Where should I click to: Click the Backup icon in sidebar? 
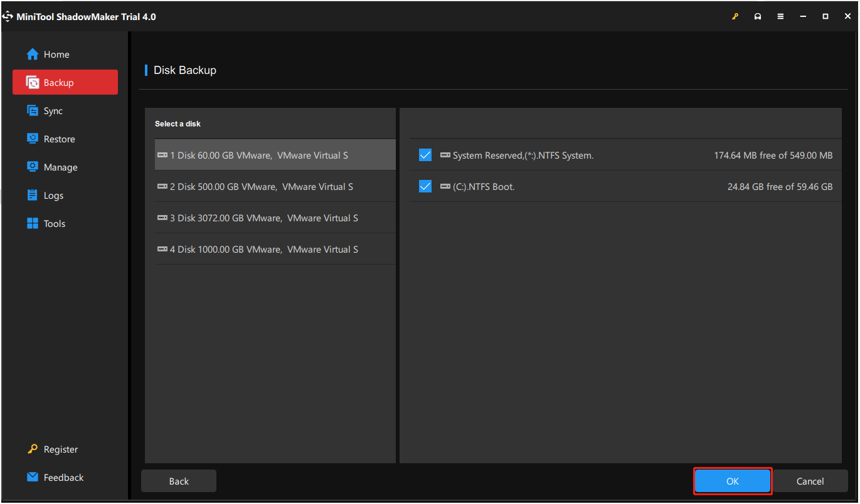tap(33, 83)
